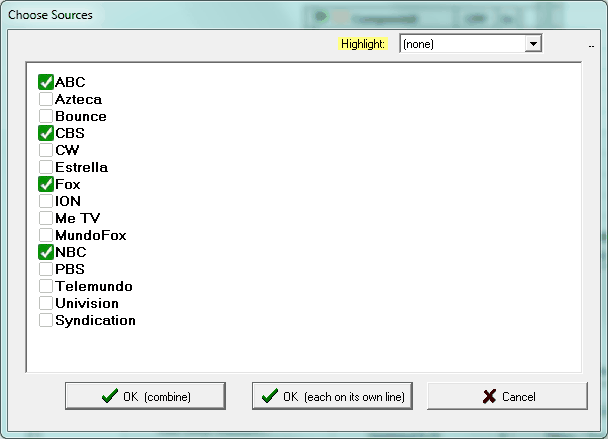
Task: Tick the MundoFox checkbox
Action: [x=46, y=235]
